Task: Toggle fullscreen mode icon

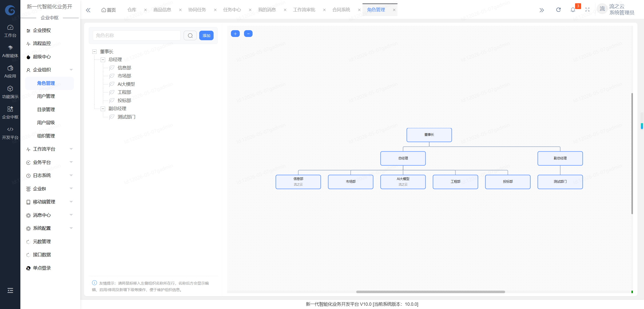Action: click(587, 10)
